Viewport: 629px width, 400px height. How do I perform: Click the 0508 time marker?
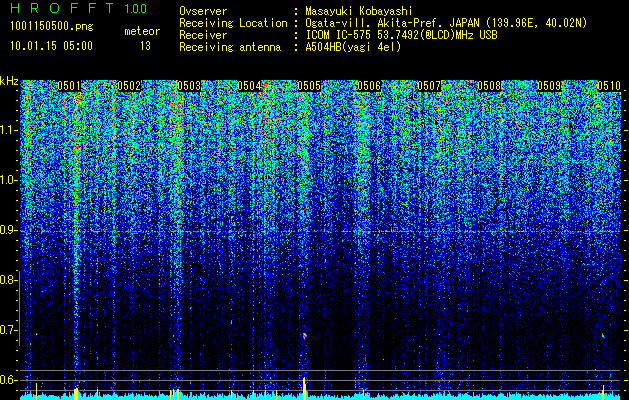[489, 86]
